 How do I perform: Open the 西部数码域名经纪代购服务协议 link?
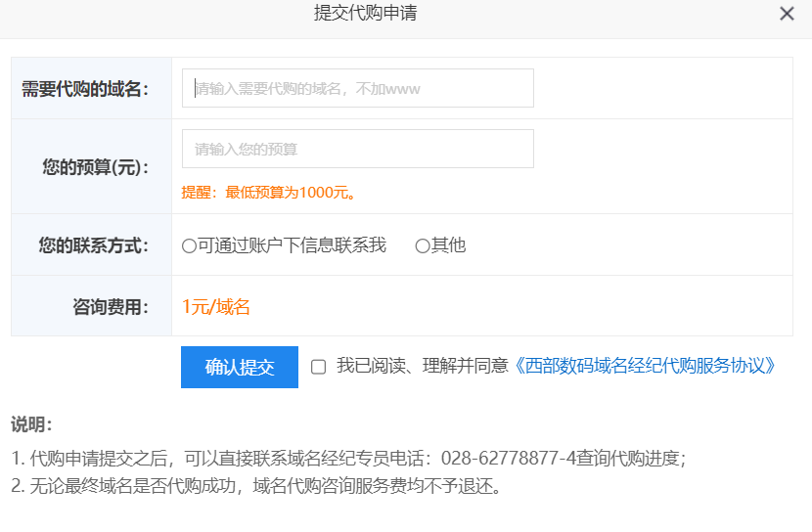(x=646, y=366)
